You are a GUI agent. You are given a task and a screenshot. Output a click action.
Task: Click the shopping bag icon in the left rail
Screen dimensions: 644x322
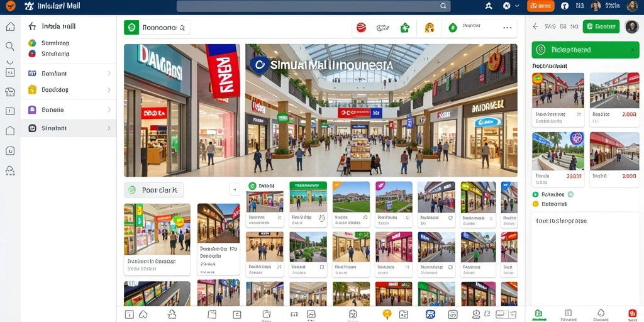point(10,150)
